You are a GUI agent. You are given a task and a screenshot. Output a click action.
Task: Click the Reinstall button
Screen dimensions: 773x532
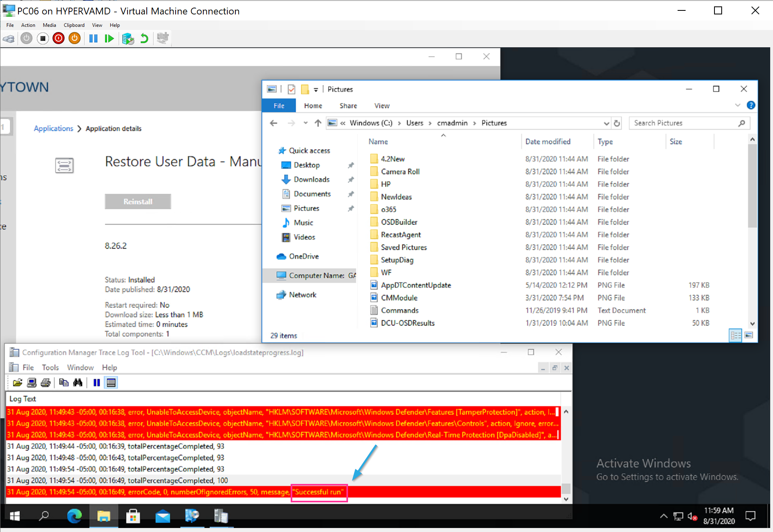pos(138,202)
